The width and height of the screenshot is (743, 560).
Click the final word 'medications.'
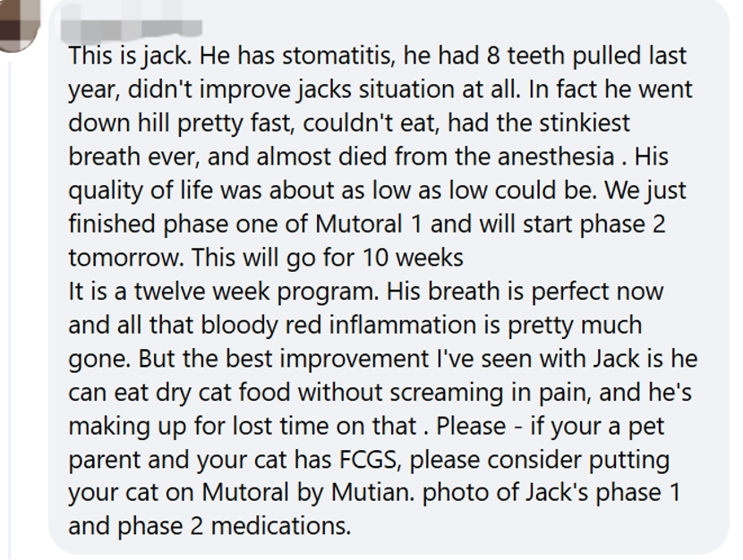280,526
